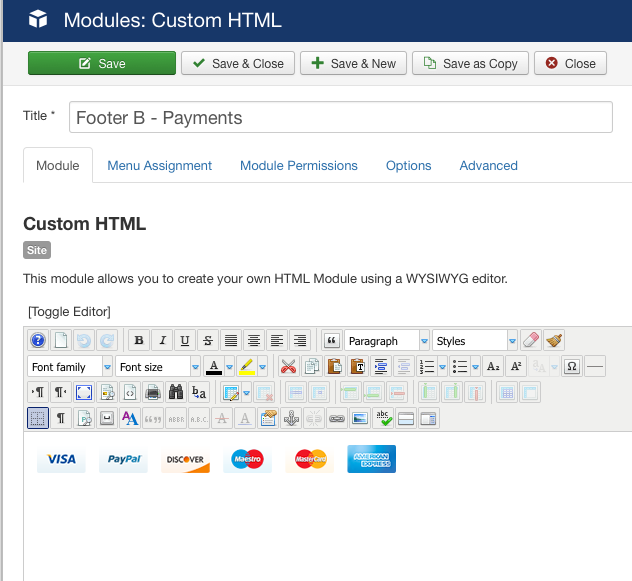Image resolution: width=632 pixels, height=581 pixels.
Task: Click the Paste as plain text icon
Action: point(358,367)
